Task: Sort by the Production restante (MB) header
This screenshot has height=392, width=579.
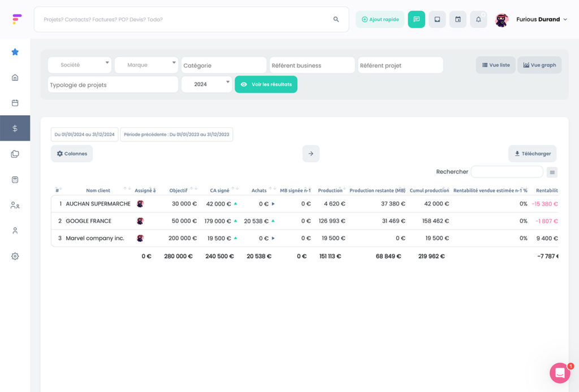Action: 377,190
